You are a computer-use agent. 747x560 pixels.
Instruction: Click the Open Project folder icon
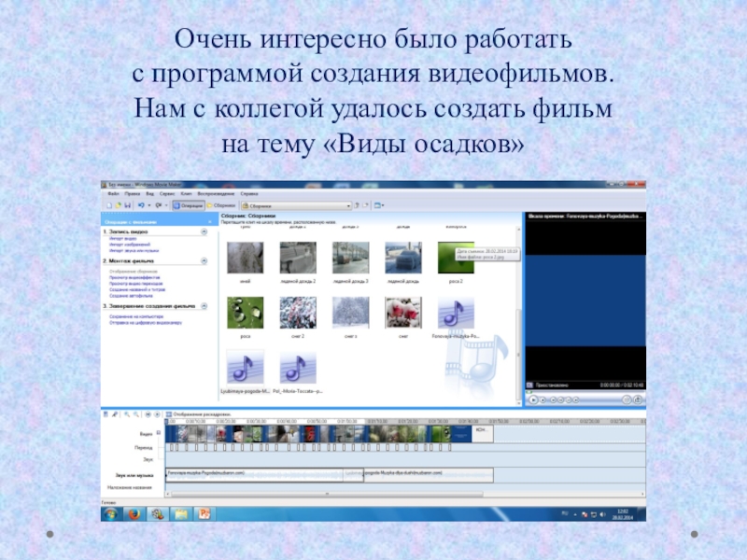click(x=119, y=205)
